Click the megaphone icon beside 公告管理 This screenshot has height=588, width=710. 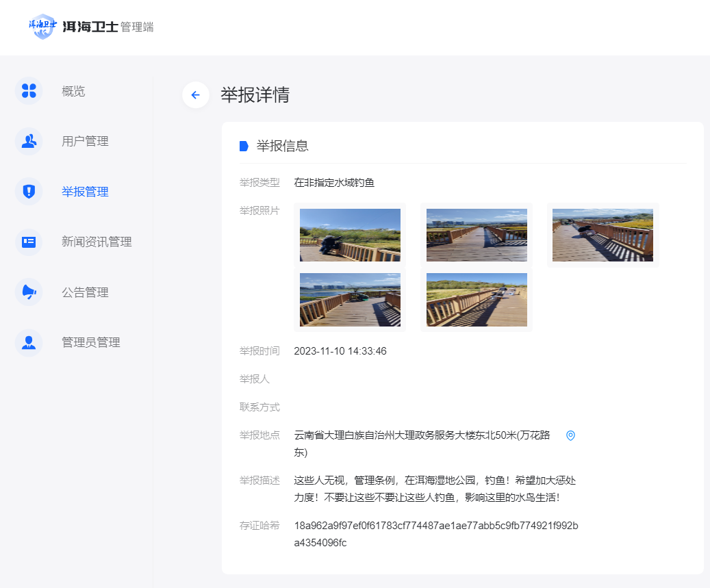click(x=29, y=292)
